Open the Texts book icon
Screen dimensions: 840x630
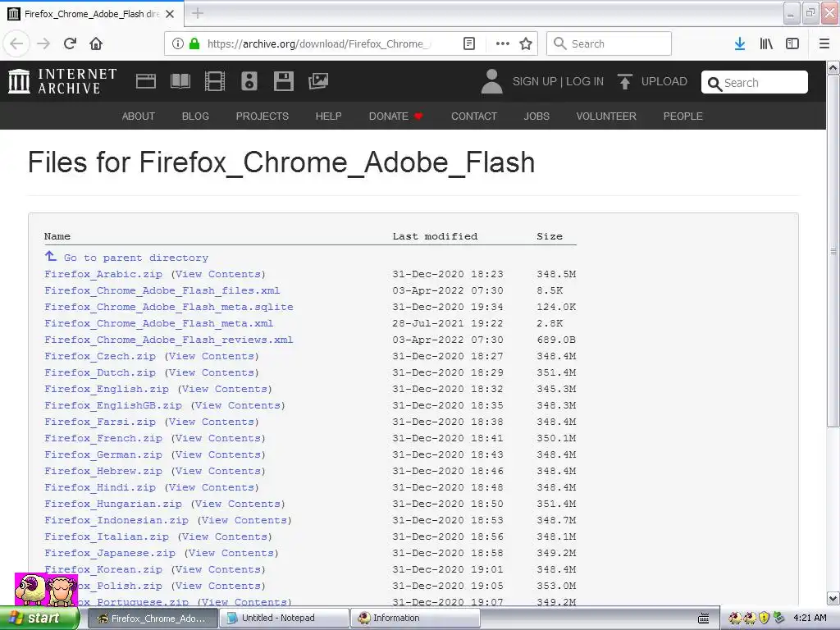pyautogui.click(x=180, y=81)
